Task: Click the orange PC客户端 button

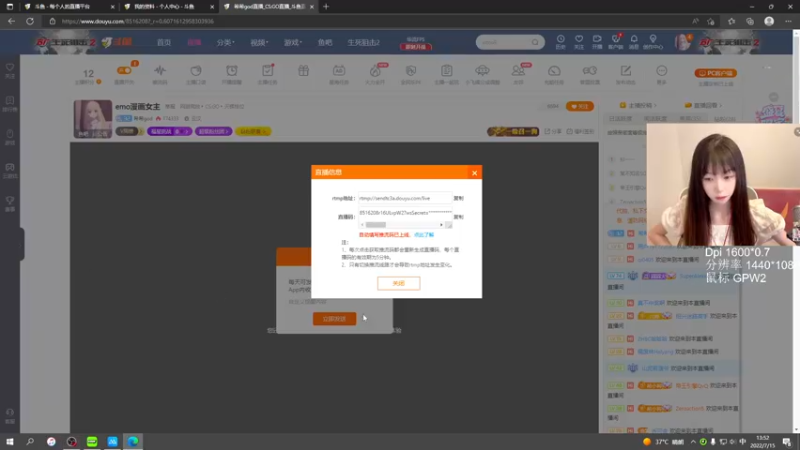Action: [x=715, y=73]
